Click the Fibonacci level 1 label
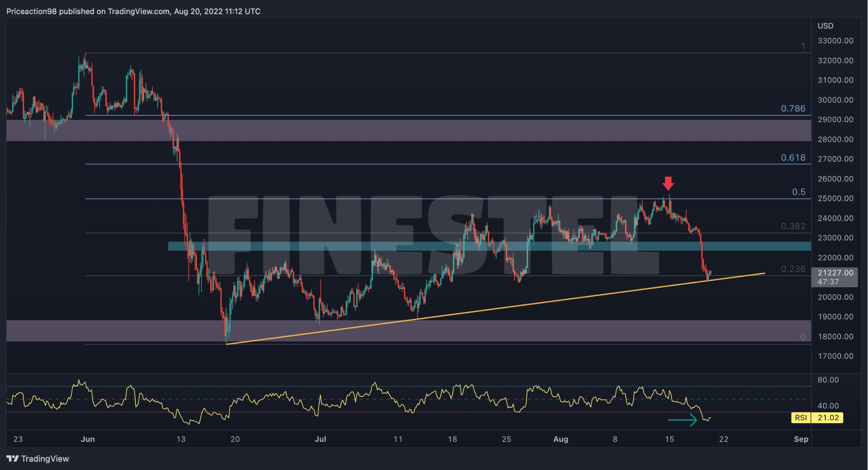 click(x=803, y=46)
